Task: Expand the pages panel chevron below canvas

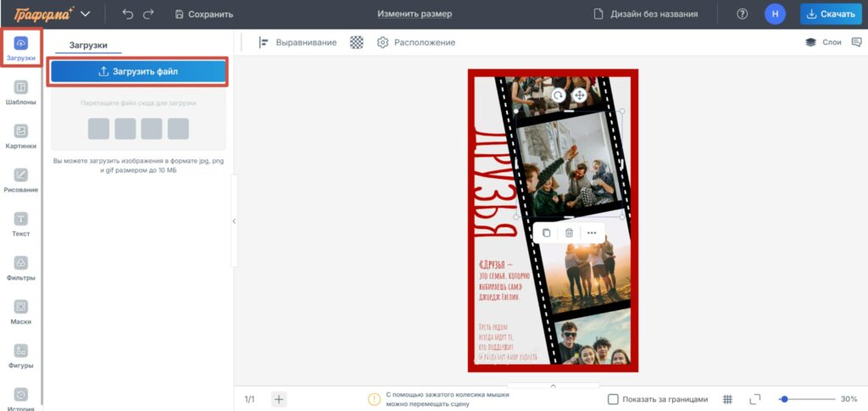Action: (553, 386)
